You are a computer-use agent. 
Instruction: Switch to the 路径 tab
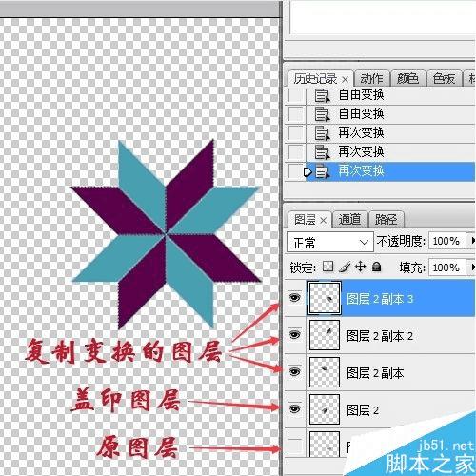point(386,219)
